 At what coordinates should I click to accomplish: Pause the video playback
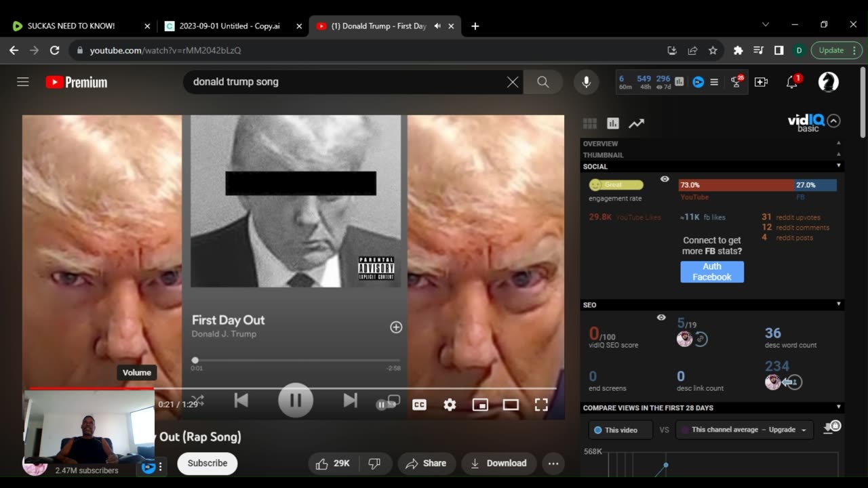coord(296,401)
